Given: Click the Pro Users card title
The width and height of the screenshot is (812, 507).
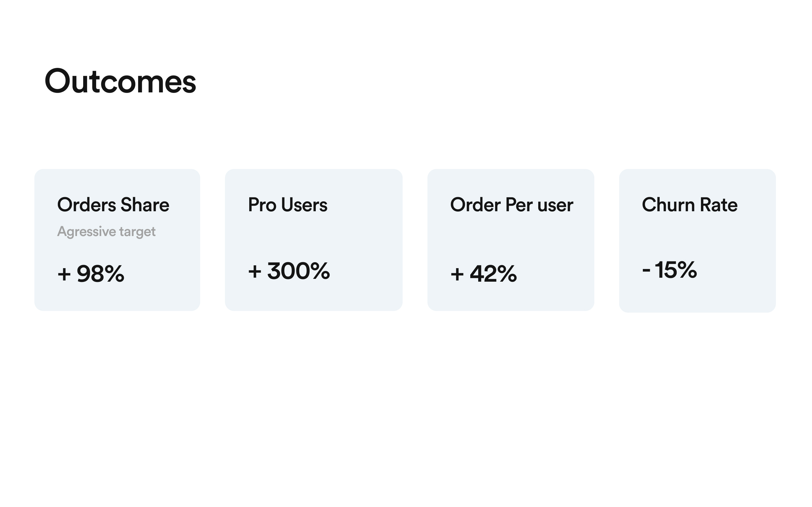Looking at the screenshot, I should [288, 204].
